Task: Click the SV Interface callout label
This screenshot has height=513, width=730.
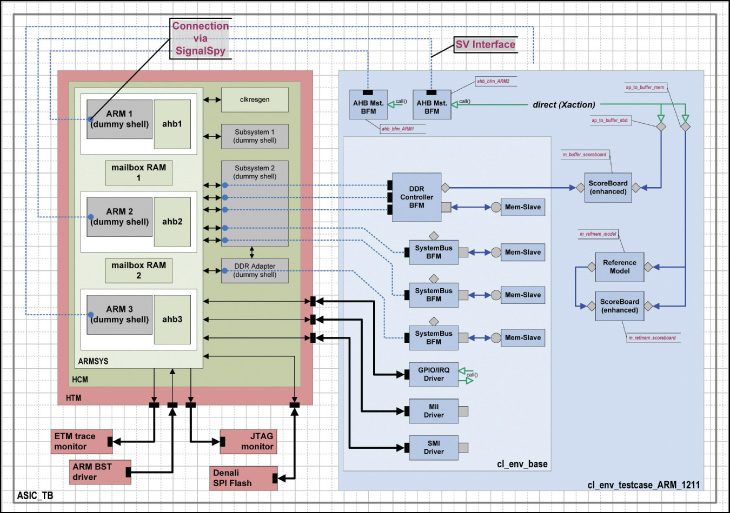Action: (x=485, y=44)
